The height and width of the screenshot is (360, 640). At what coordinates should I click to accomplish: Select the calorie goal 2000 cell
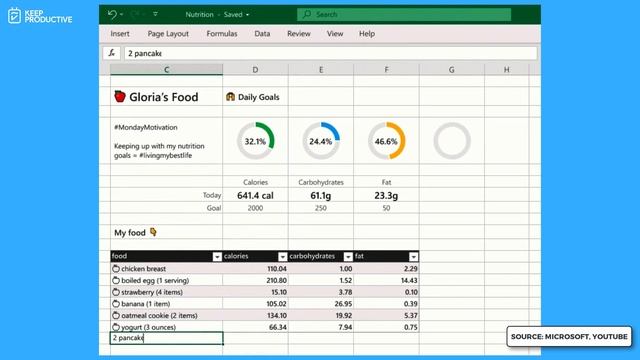[x=256, y=208]
